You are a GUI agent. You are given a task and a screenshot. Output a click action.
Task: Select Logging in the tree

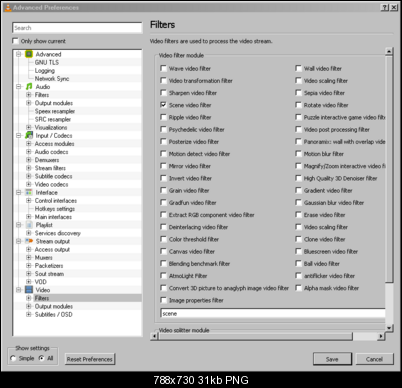pyautogui.click(x=45, y=70)
